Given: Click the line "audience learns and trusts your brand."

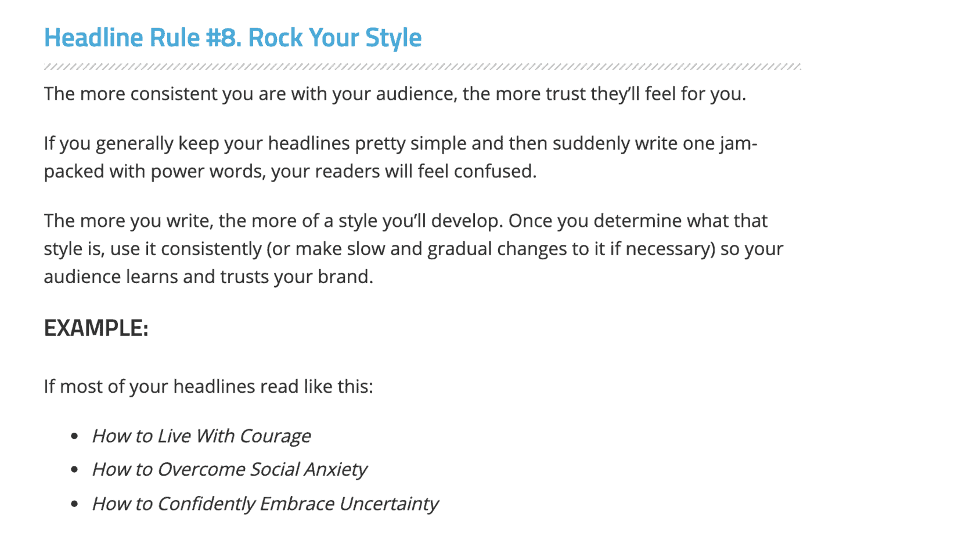Looking at the screenshot, I should click(x=208, y=277).
